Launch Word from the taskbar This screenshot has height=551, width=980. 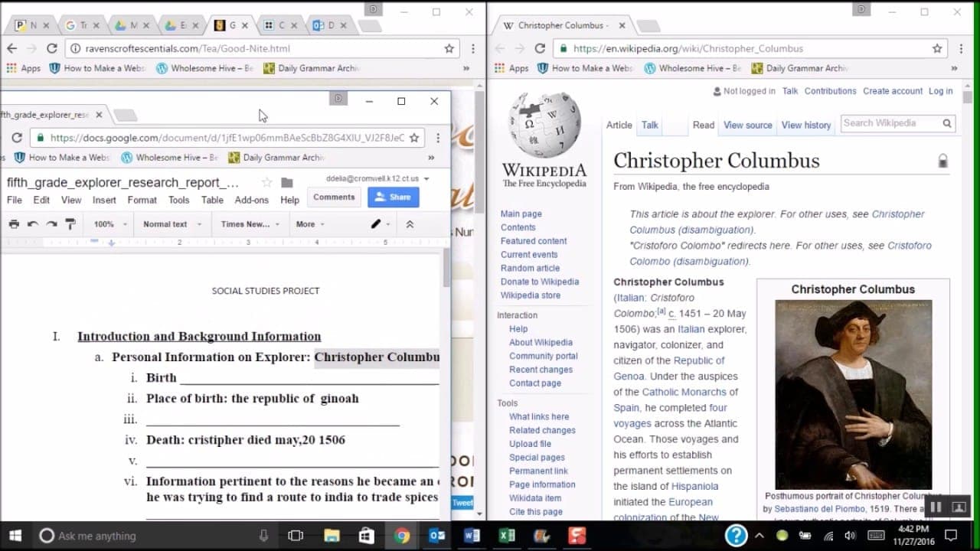472,536
